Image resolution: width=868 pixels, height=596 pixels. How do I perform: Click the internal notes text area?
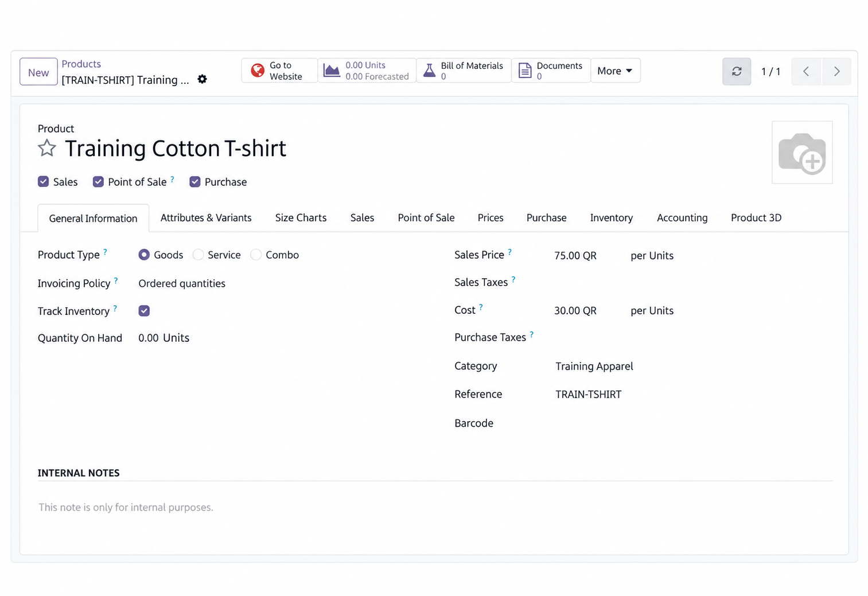435,507
